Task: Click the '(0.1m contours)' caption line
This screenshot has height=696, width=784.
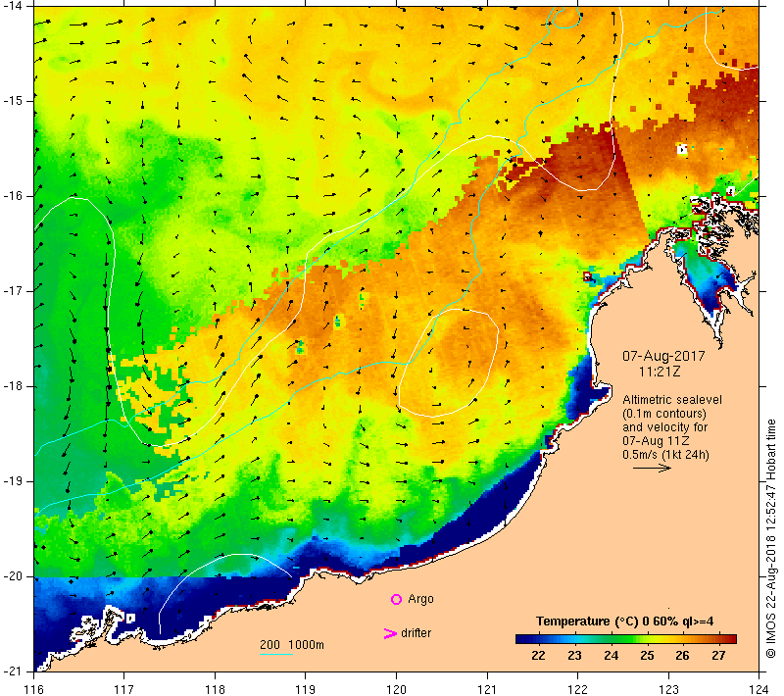Action: 664,414
